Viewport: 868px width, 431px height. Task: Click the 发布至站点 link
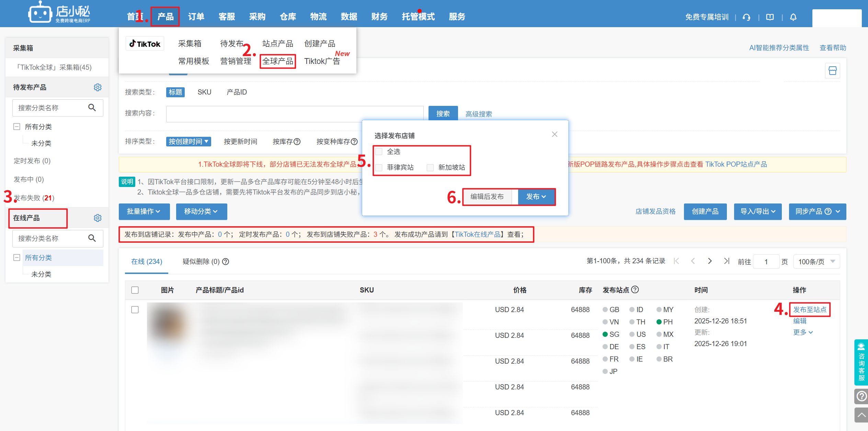pos(809,309)
